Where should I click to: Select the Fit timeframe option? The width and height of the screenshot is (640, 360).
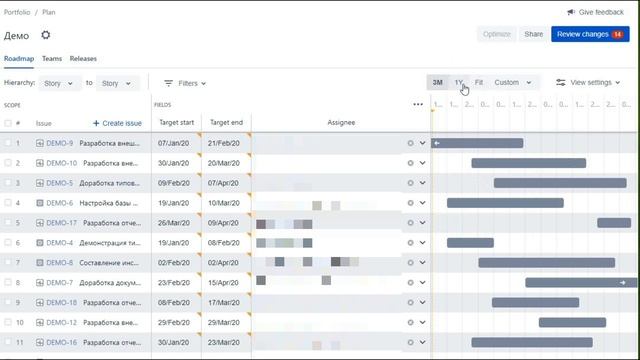click(479, 82)
